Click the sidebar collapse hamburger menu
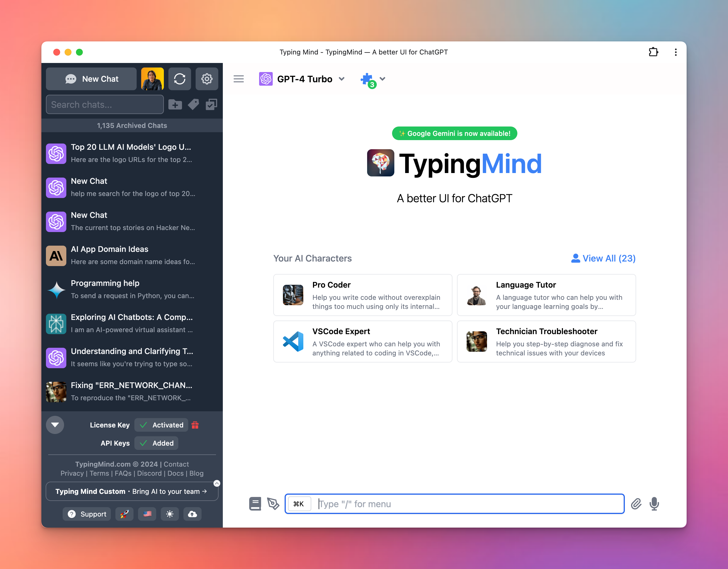The height and width of the screenshot is (569, 728). [x=238, y=79]
